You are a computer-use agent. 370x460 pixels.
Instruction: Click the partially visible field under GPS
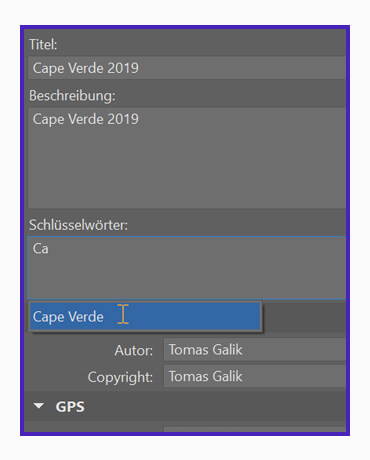(x=255, y=429)
